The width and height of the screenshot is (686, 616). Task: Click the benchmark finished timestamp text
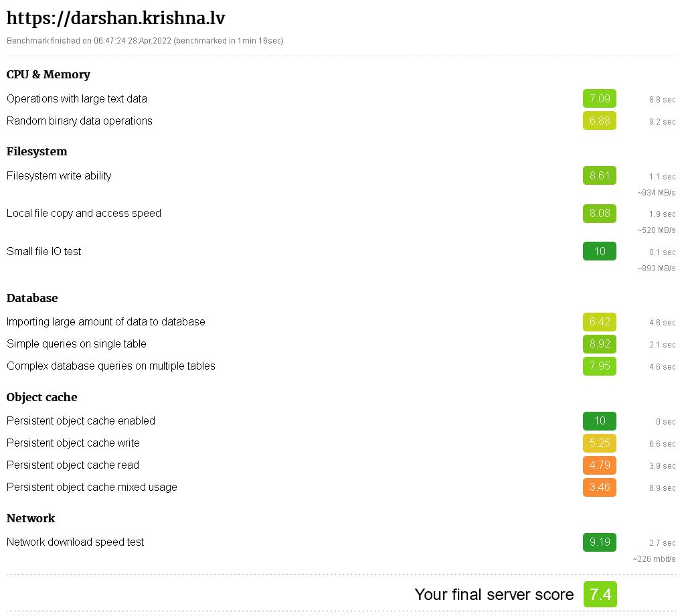[145, 41]
